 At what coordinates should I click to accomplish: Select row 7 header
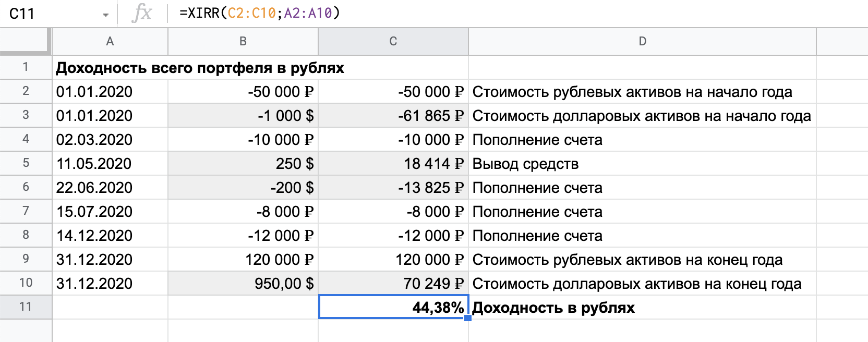[26, 211]
